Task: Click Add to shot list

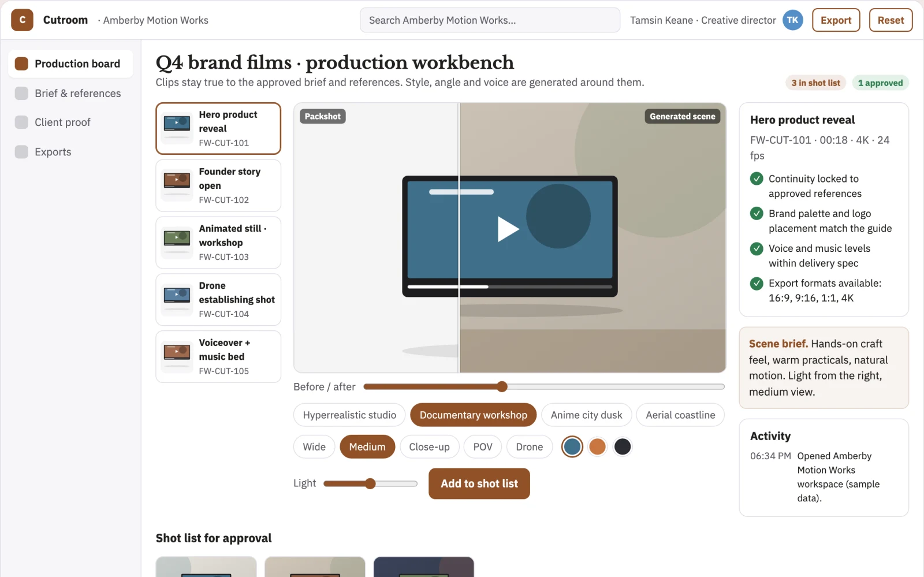Action: pos(479,483)
